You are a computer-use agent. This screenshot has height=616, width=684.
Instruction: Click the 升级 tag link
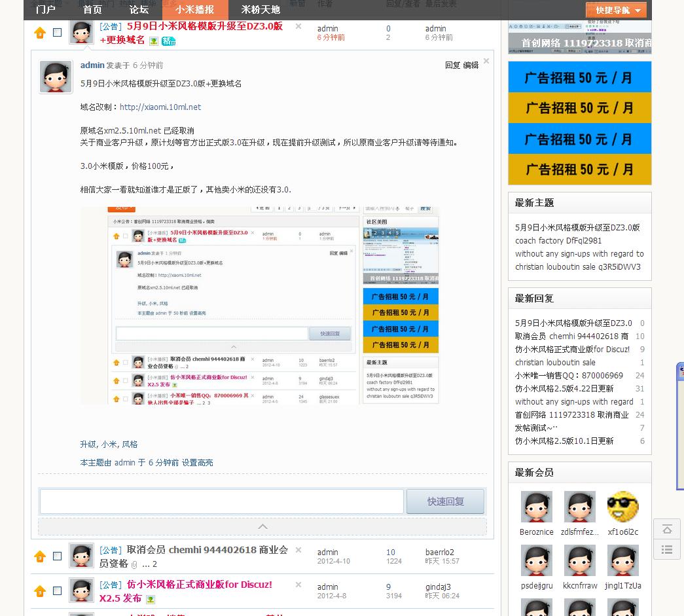click(88, 444)
